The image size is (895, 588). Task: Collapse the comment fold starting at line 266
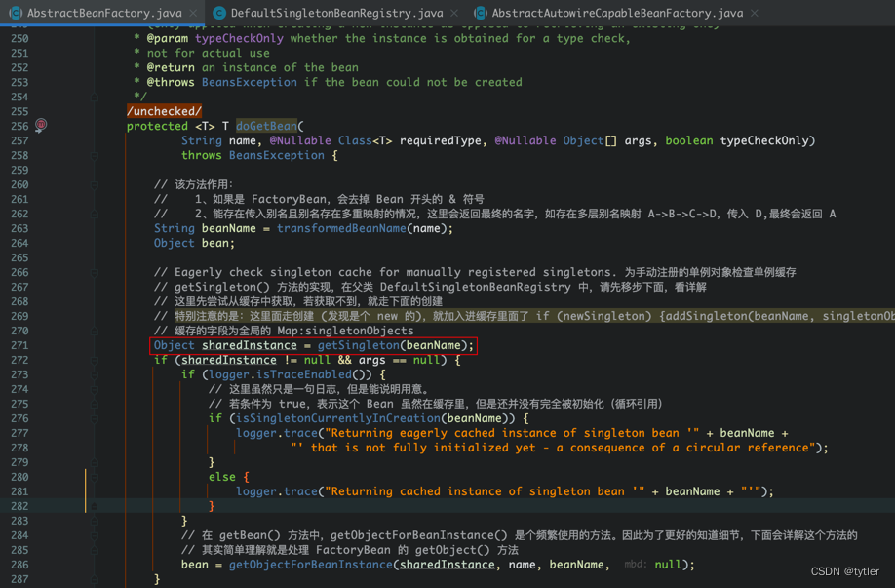point(95,272)
